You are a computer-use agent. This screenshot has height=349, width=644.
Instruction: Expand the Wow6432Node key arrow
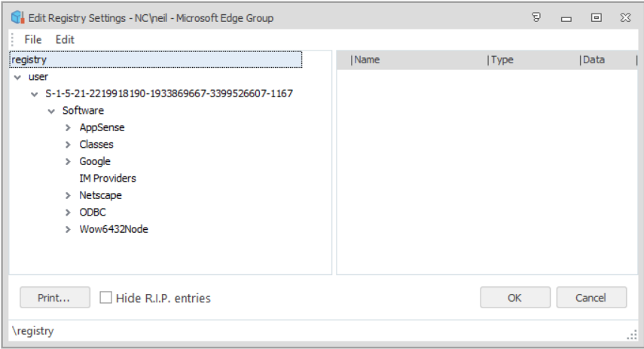68,230
